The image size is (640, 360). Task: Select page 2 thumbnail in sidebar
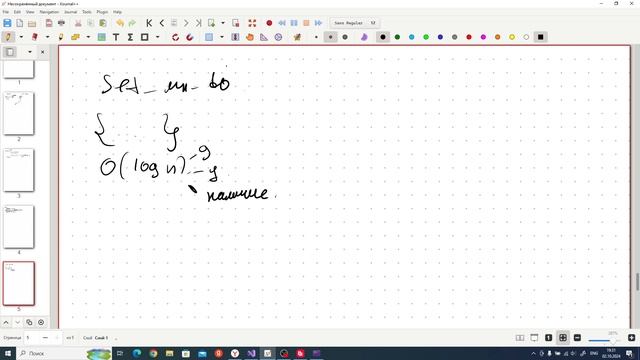19,113
